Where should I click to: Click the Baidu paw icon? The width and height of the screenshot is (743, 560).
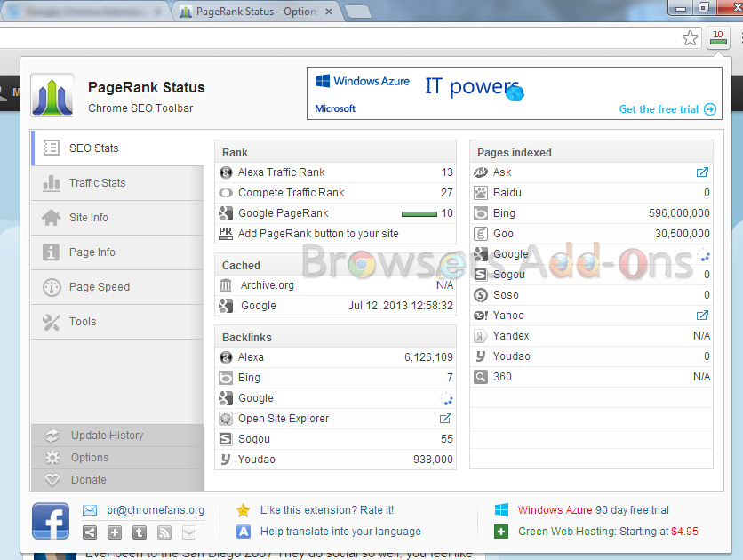(481, 193)
